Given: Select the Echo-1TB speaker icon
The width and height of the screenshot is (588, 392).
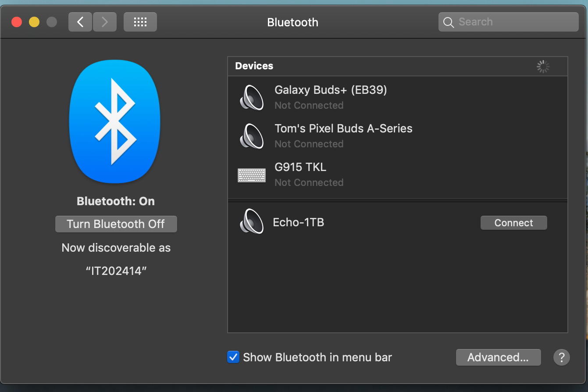Looking at the screenshot, I should pyautogui.click(x=252, y=221).
